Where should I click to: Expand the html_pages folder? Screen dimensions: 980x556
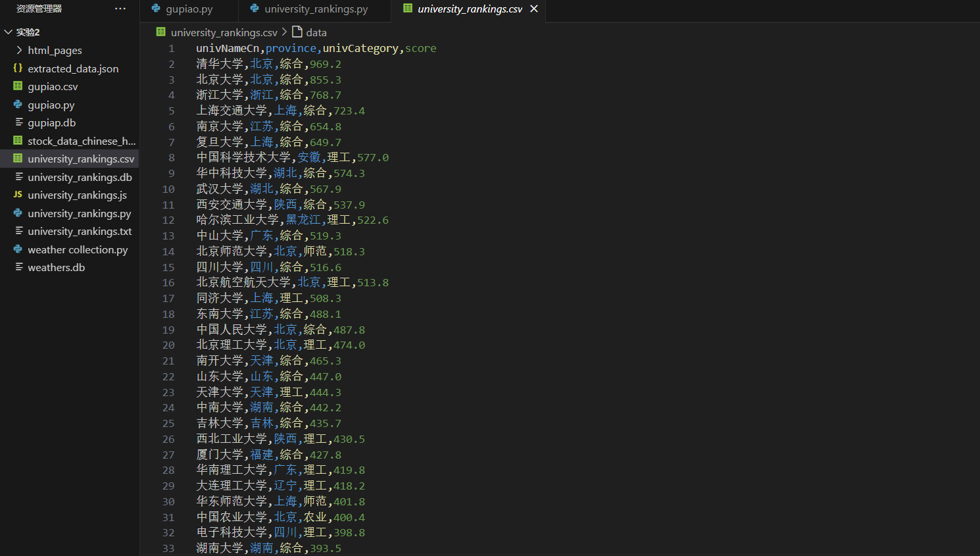click(18, 50)
